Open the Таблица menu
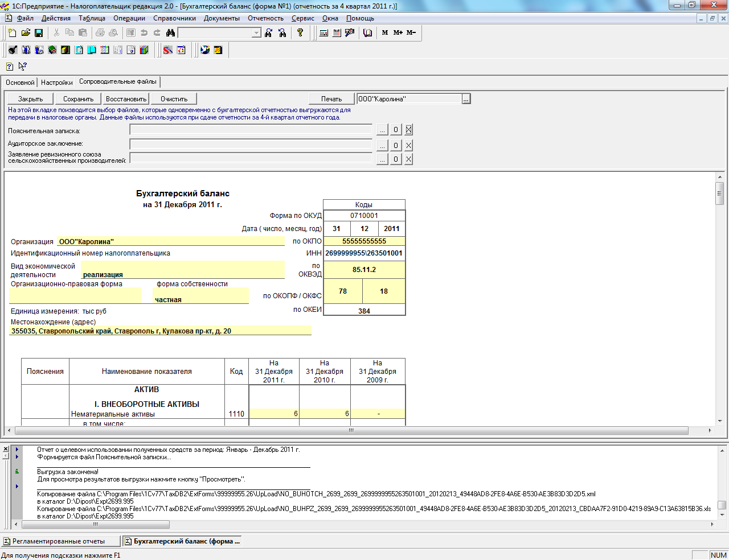Screen dimensions: 729x560 92,18
